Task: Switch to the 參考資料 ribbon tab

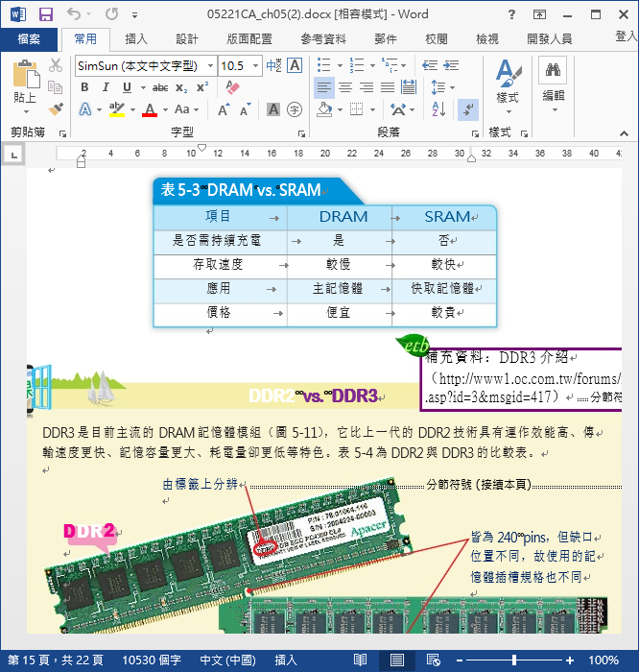Action: (x=323, y=39)
